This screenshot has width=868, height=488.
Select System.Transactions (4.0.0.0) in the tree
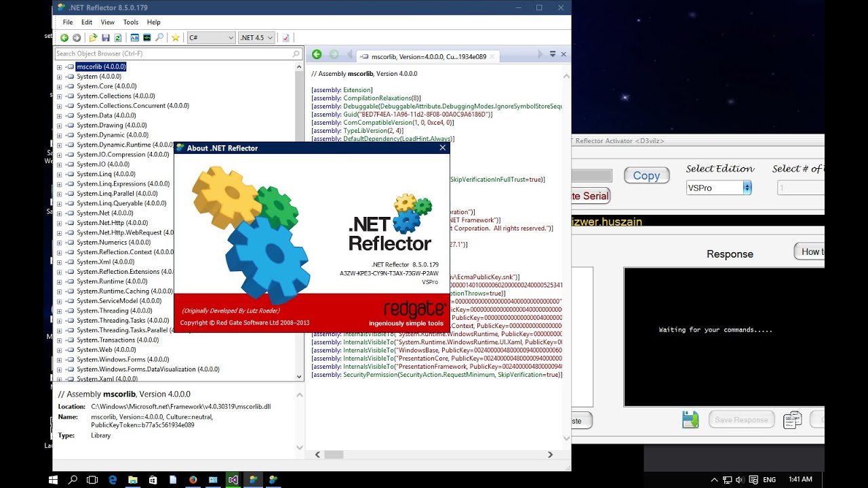117,340
